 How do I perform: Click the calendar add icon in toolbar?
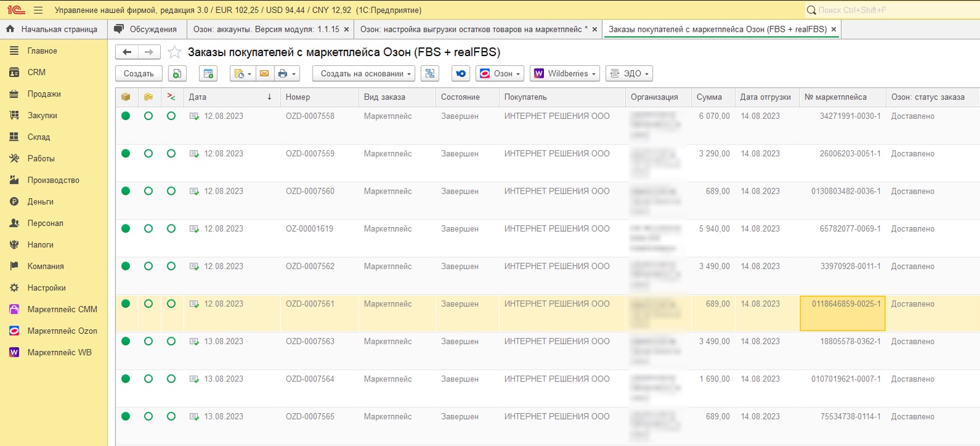(208, 74)
